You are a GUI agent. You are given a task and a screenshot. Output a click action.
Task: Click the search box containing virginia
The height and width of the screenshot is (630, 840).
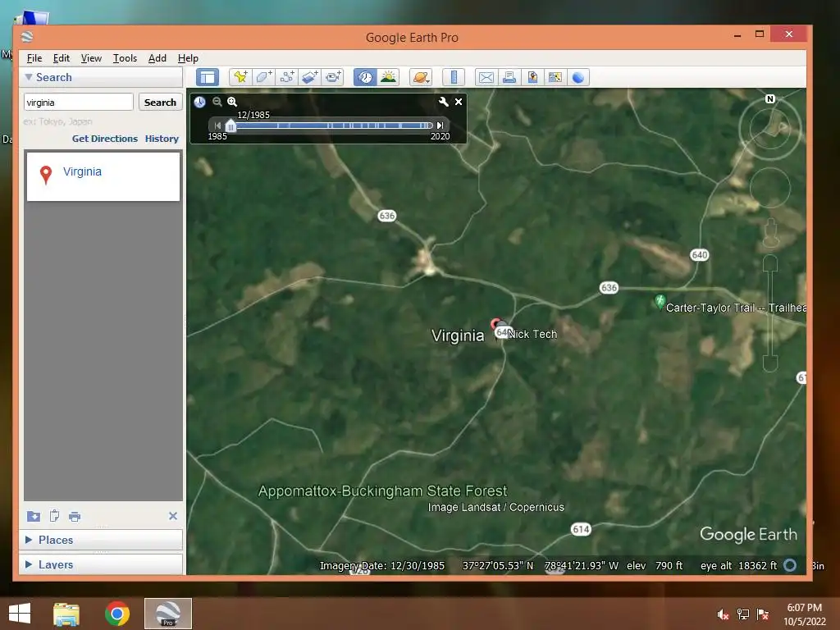click(78, 103)
